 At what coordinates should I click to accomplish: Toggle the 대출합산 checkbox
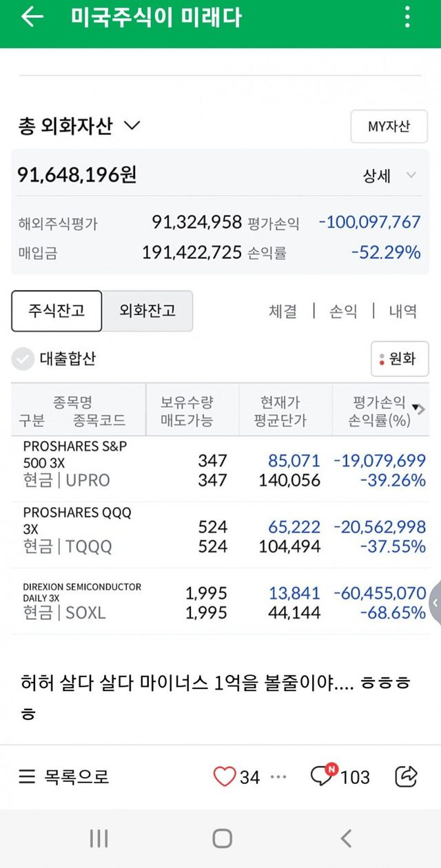(x=23, y=358)
